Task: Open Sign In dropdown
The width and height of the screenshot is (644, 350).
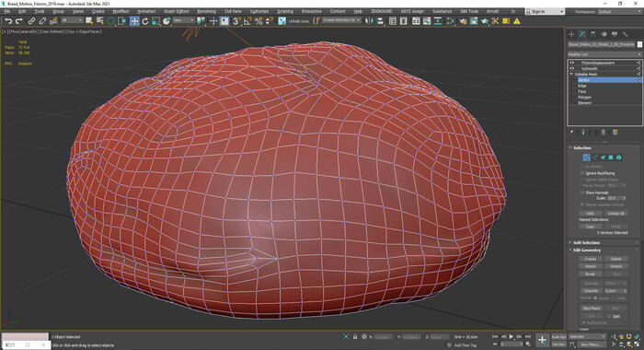Action: click(545, 12)
